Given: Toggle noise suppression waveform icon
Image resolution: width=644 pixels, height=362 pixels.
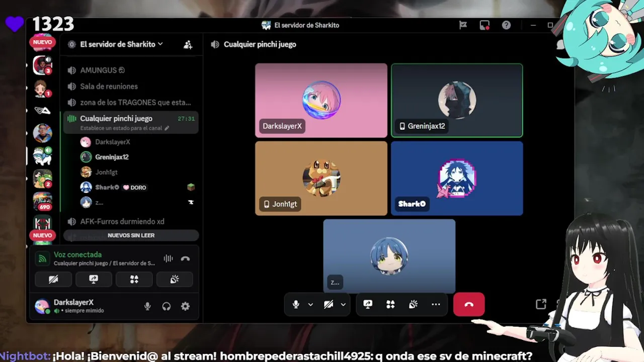Looking at the screenshot, I should tap(168, 258).
